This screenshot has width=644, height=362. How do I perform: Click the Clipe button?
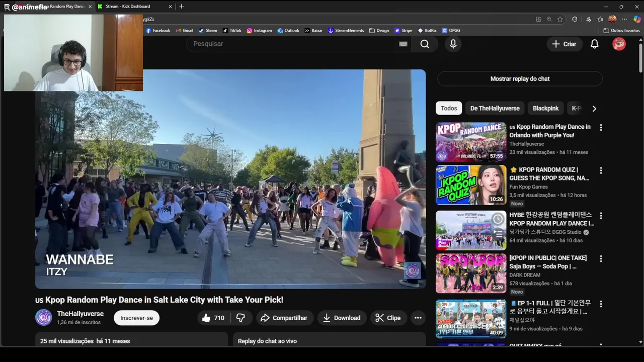point(388,318)
